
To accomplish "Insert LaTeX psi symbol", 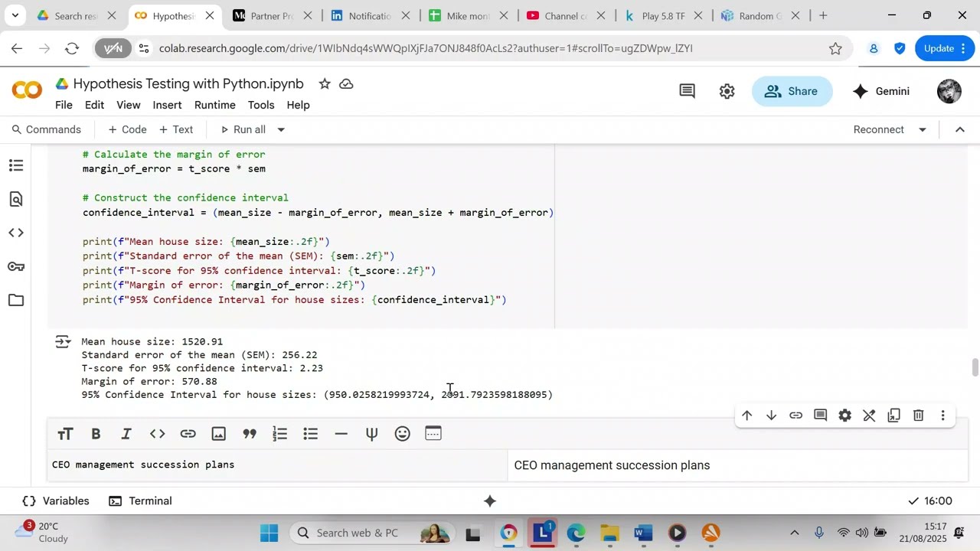I will pos(371,434).
